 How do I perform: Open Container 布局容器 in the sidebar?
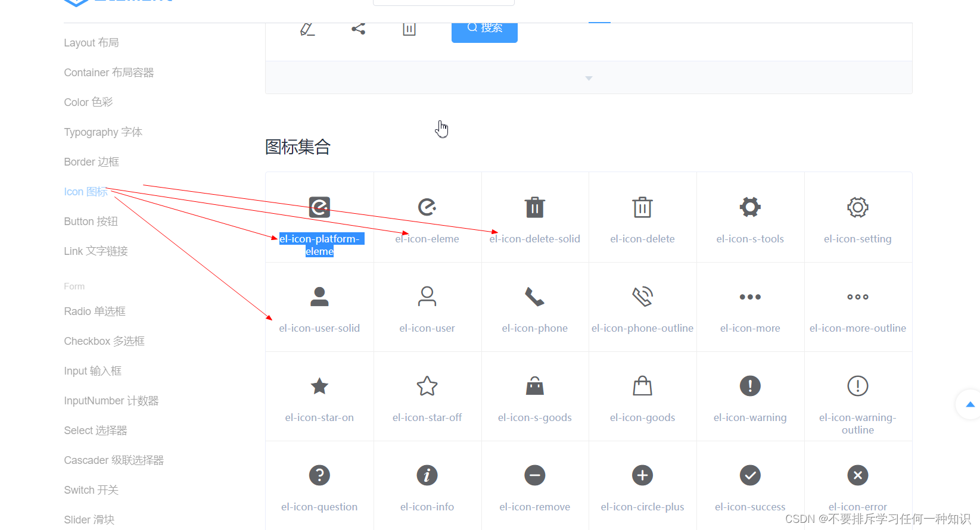pyautogui.click(x=109, y=73)
